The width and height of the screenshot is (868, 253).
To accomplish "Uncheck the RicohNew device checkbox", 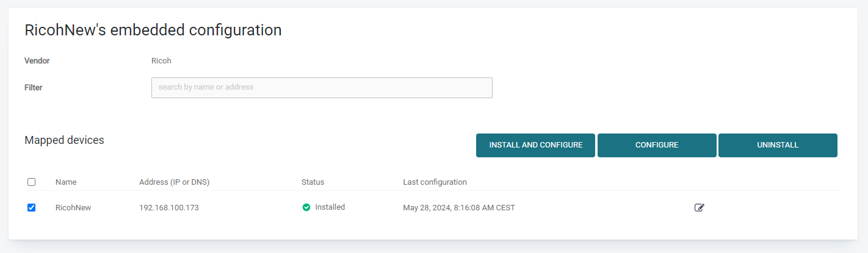I will (x=32, y=208).
